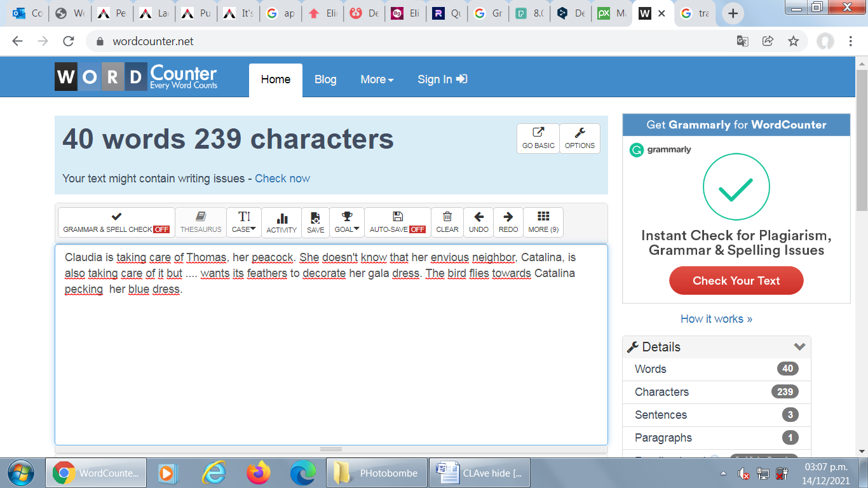
Task: Open Windows Media Player in taskbar
Action: [x=168, y=473]
